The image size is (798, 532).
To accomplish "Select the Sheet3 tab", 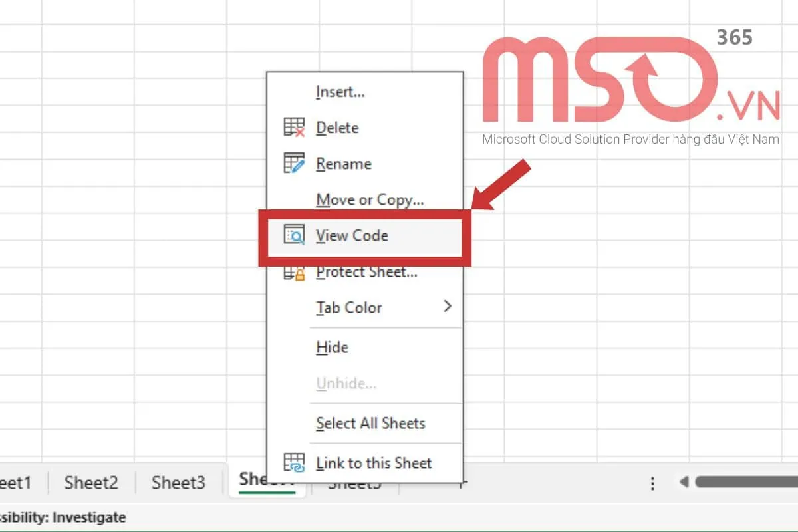I will 177,483.
